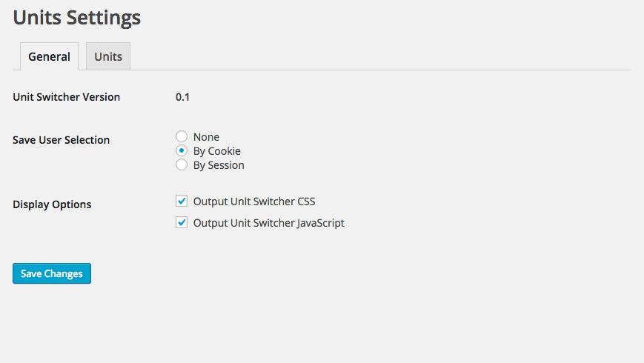
Task: Click the "None" option label text
Action: coord(206,137)
